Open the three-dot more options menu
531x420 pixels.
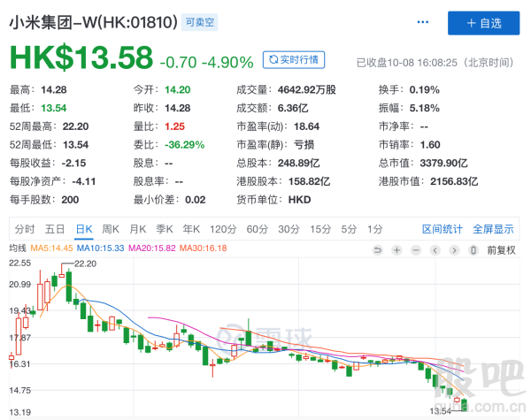(x=423, y=22)
